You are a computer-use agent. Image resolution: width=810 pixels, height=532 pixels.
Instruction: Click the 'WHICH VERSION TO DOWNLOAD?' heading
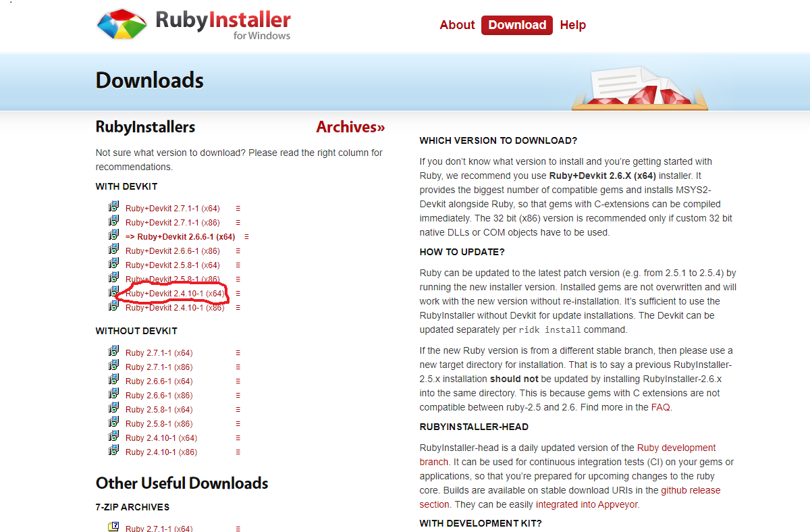point(498,140)
